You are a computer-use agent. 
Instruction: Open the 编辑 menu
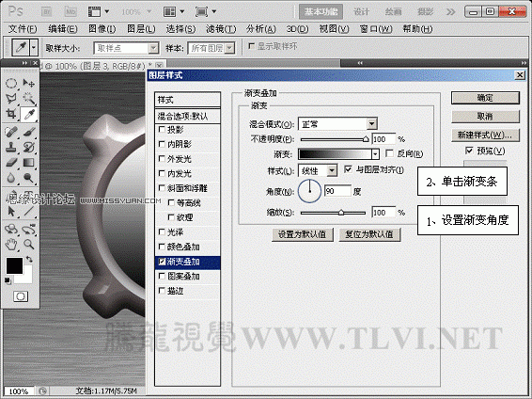click(x=63, y=29)
